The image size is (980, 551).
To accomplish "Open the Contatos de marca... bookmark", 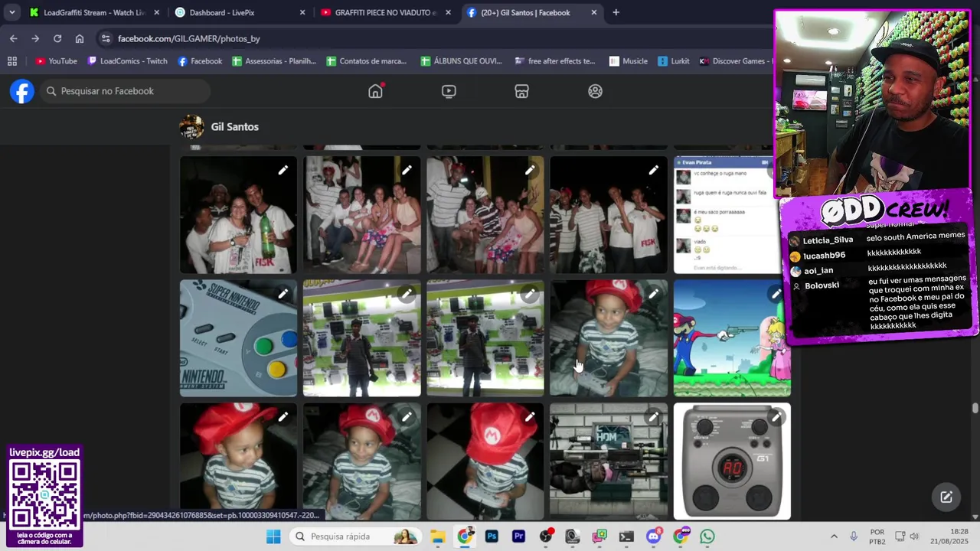I will coord(366,61).
